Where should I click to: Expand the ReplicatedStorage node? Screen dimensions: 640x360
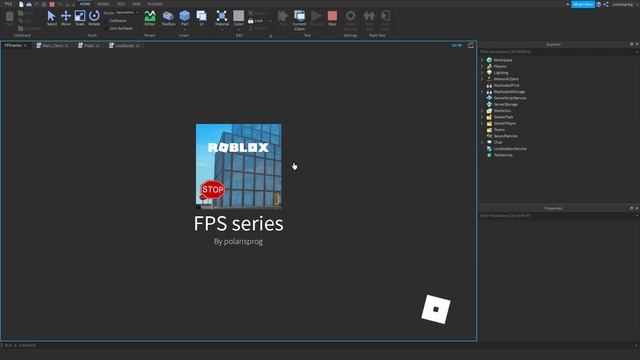[482, 92]
